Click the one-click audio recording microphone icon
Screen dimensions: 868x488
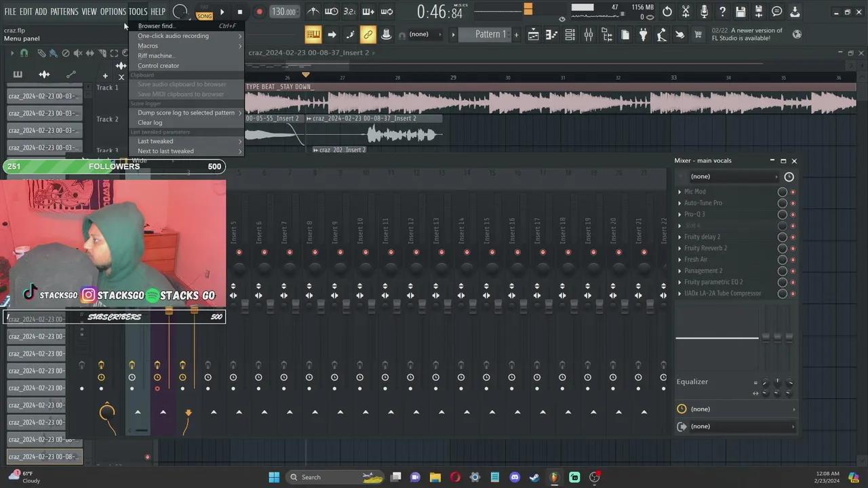(704, 12)
